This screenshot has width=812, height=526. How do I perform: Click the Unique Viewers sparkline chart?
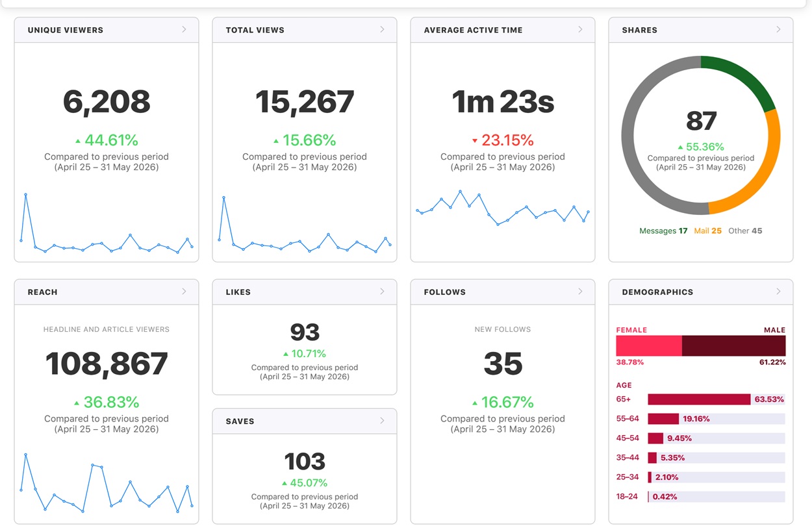[107, 223]
